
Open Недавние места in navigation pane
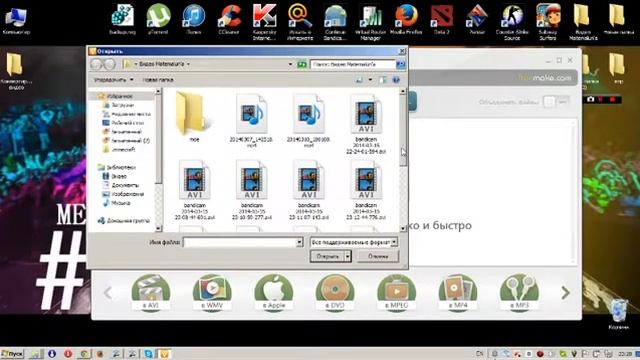click(127, 114)
